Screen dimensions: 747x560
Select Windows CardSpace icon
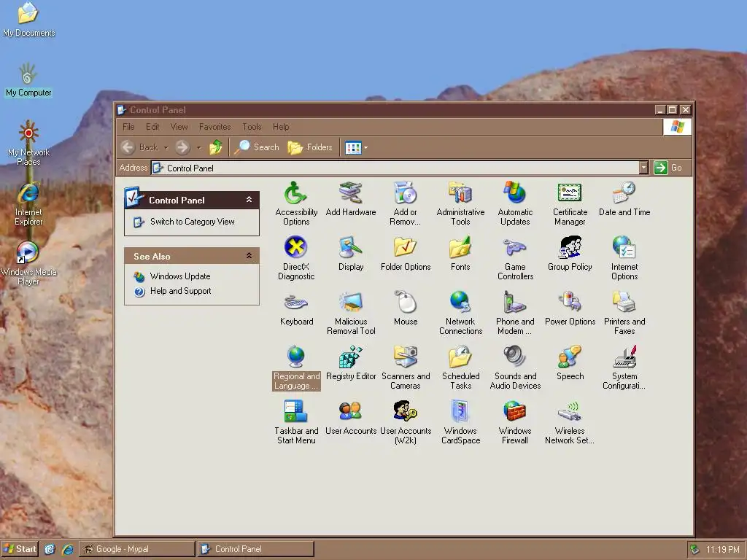tap(460, 422)
